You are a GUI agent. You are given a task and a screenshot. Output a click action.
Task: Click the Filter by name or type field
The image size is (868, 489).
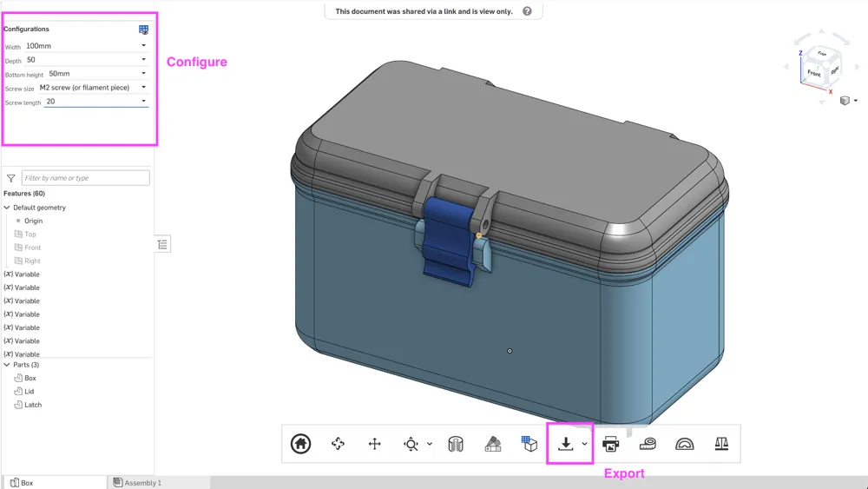[86, 178]
